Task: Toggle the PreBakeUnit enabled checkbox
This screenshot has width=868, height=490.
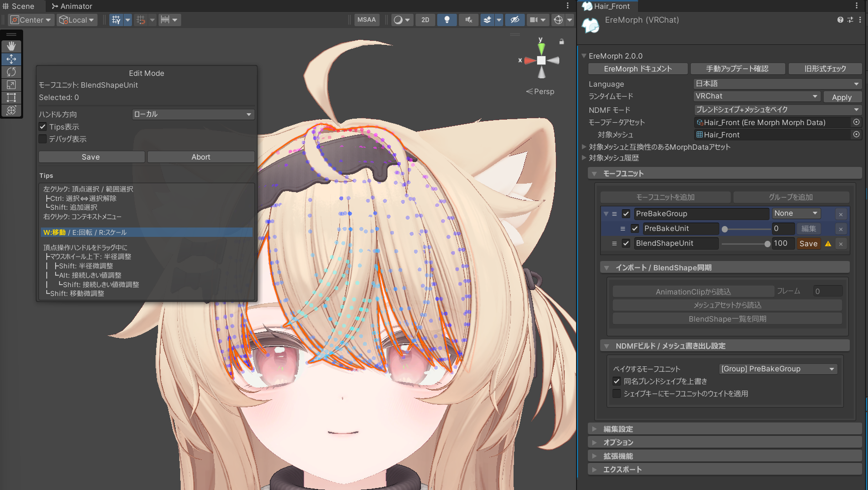Action: click(635, 229)
